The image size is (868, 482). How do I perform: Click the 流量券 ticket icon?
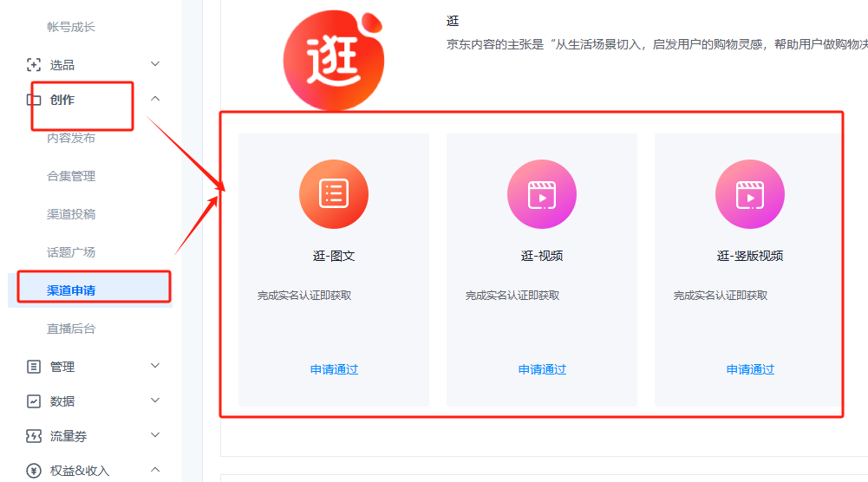[34, 436]
